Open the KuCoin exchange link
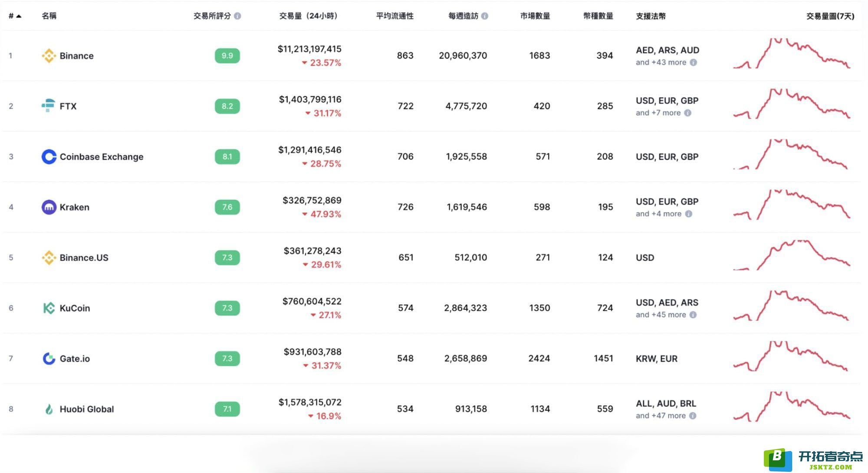The width and height of the screenshot is (868, 473). pyautogui.click(x=75, y=308)
